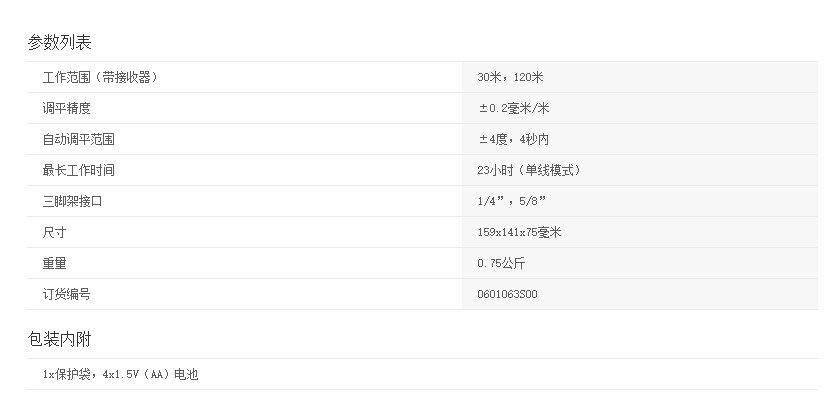Screen dimensions: 831x396
Task: Click the 4x1.5V（AA）电池 text
Action: click(151, 375)
